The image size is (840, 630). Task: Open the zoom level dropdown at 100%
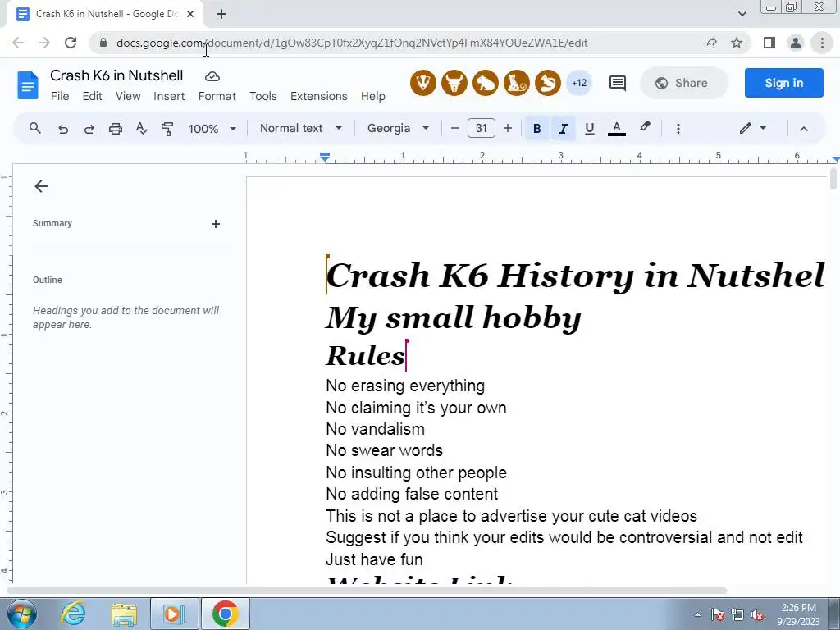[212, 129]
